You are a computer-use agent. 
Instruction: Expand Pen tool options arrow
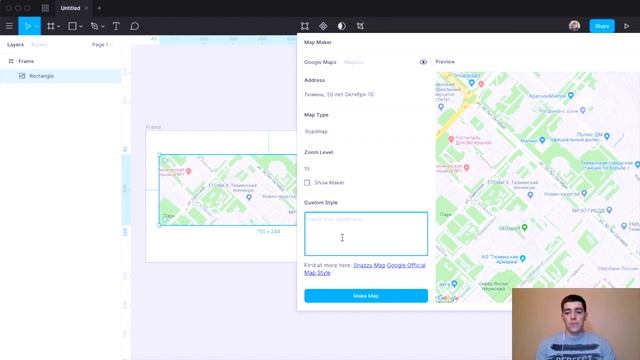coord(103,27)
